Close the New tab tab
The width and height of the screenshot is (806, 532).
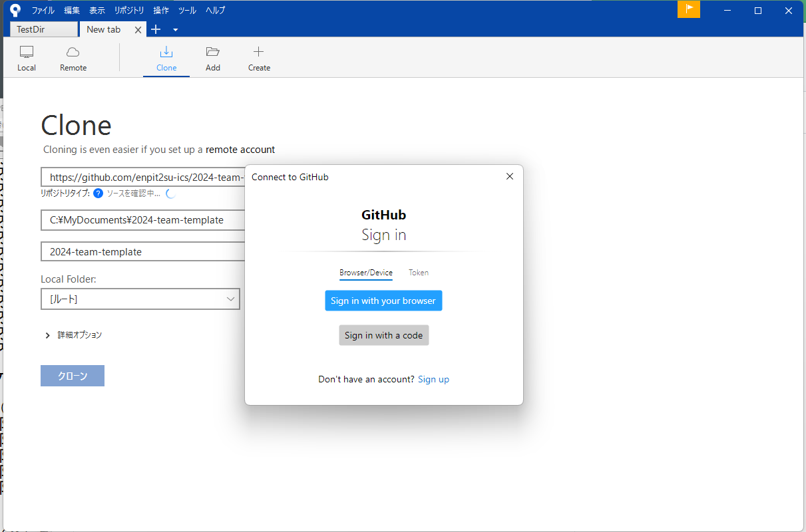tap(138, 30)
